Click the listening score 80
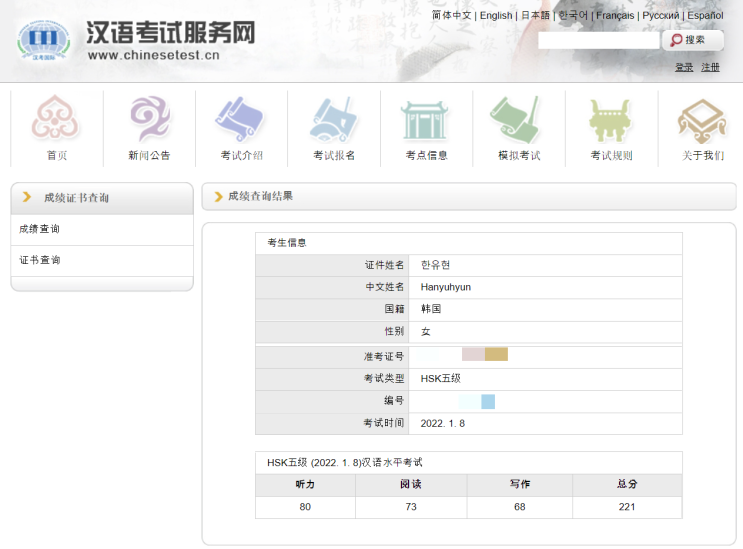 pos(305,507)
